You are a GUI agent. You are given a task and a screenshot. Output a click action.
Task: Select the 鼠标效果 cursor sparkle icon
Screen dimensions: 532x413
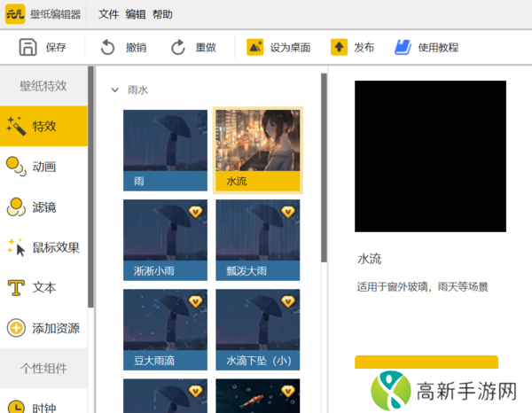click(x=16, y=247)
